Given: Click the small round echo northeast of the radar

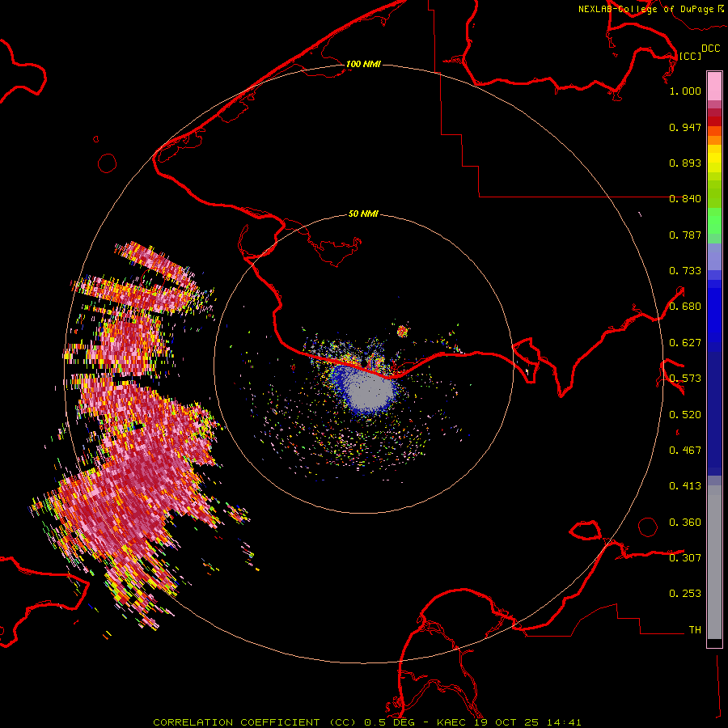Looking at the screenshot, I should click(402, 331).
